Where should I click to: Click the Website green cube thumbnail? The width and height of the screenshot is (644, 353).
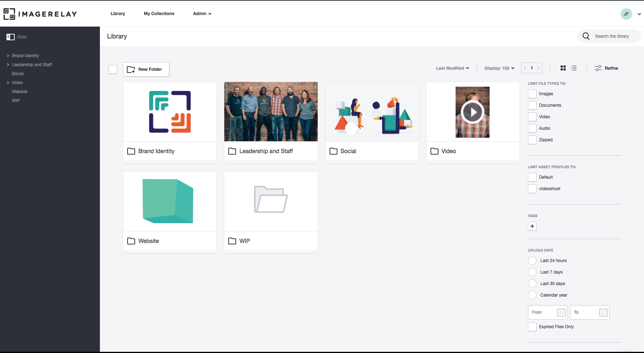(x=168, y=201)
